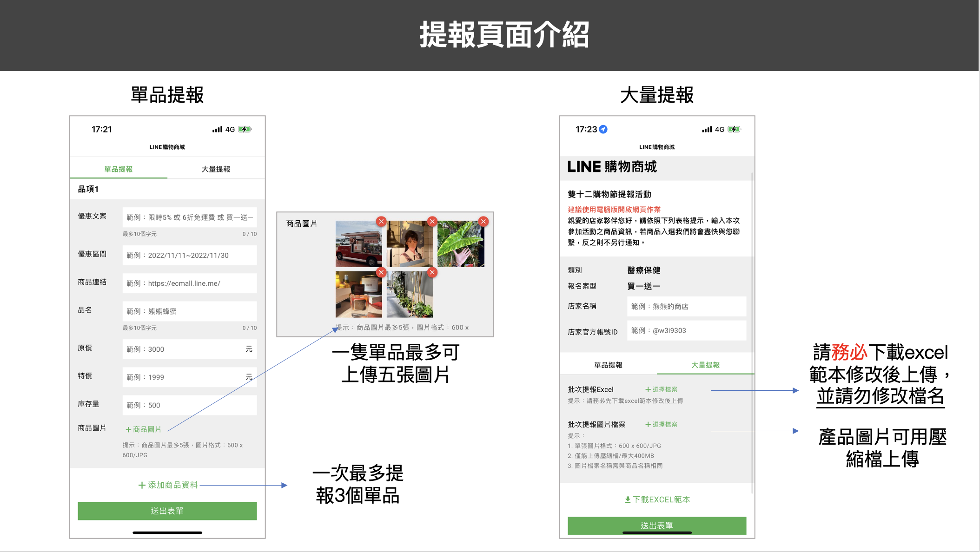This screenshot has height=552, width=980.
Task: Click the 雙十二購物節提報活動 heading
Action: click(609, 194)
